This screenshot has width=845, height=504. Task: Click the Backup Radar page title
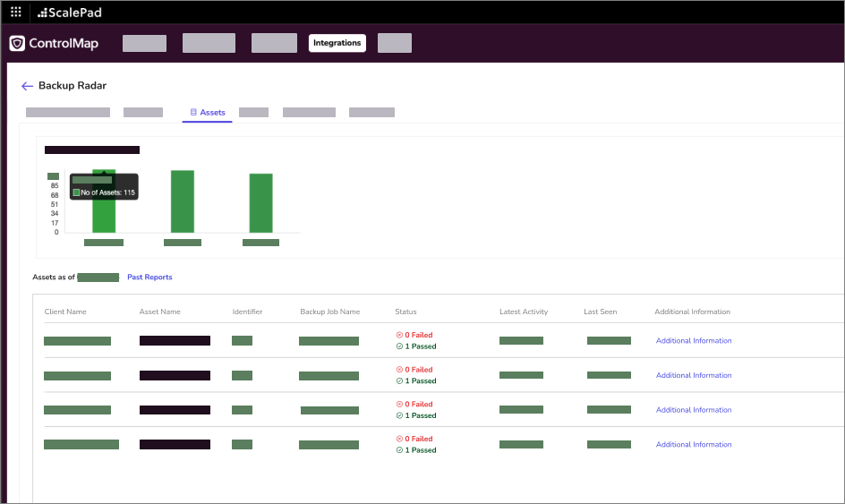point(73,86)
